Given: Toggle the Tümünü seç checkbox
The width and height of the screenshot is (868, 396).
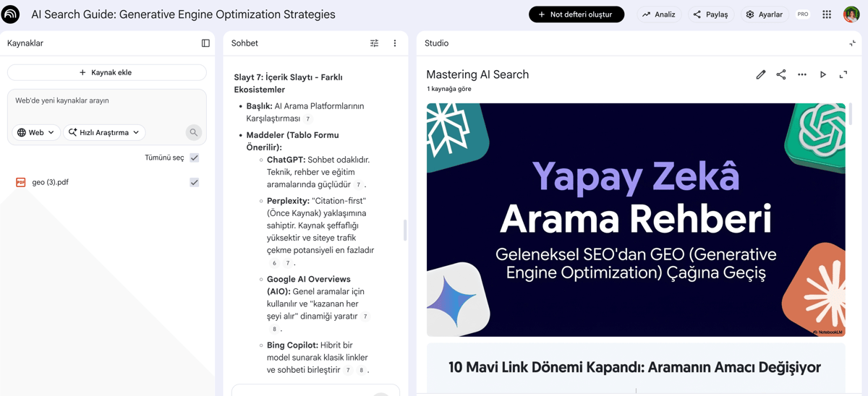Looking at the screenshot, I should coord(195,158).
